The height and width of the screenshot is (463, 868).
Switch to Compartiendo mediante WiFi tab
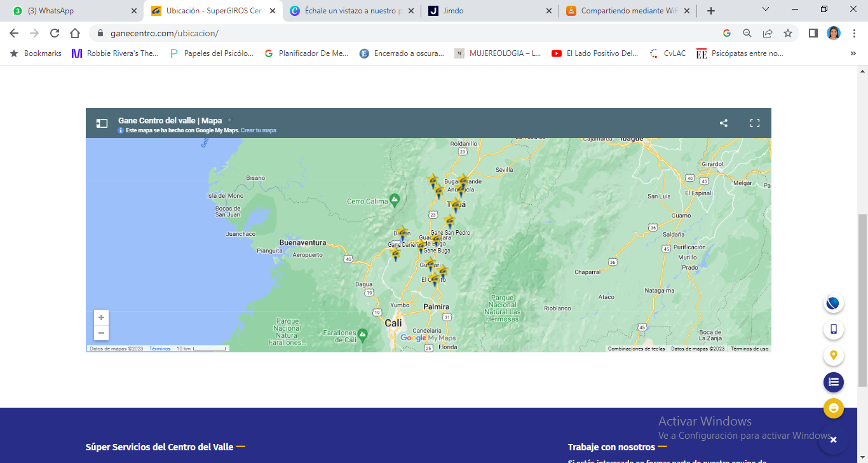[x=628, y=11]
